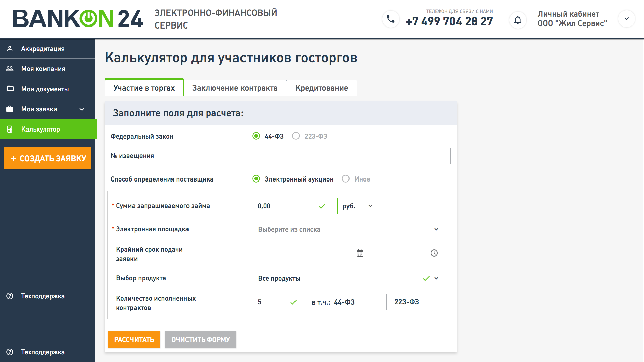644x362 pixels.
Task: Click the person icon beside Аккредитация
Action: coord(10,49)
